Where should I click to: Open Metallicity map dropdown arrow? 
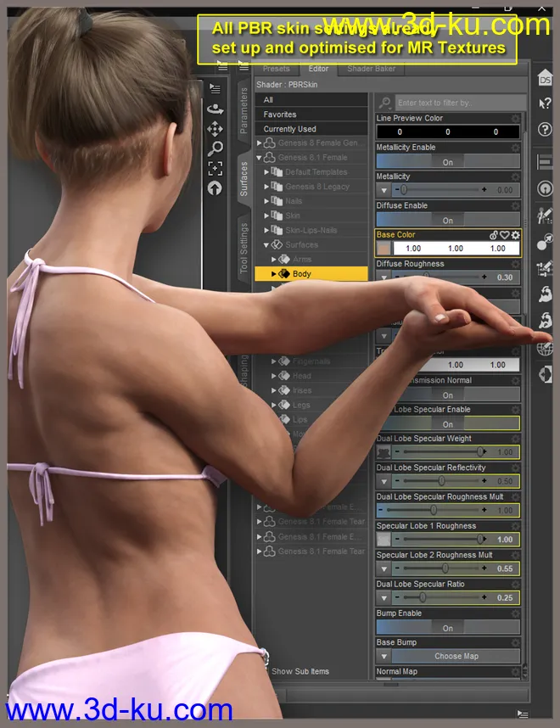click(x=384, y=190)
